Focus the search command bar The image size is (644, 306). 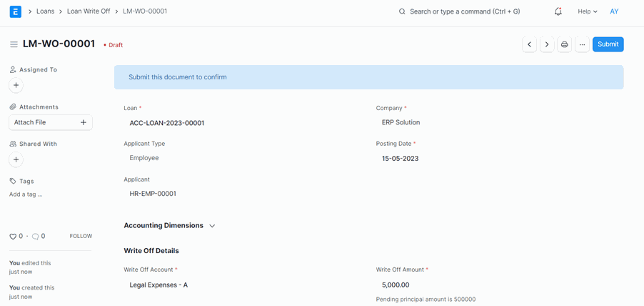(465, 11)
